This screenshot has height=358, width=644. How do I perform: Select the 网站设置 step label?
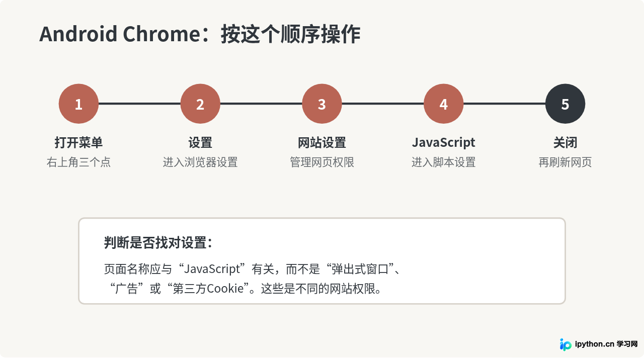(322, 143)
